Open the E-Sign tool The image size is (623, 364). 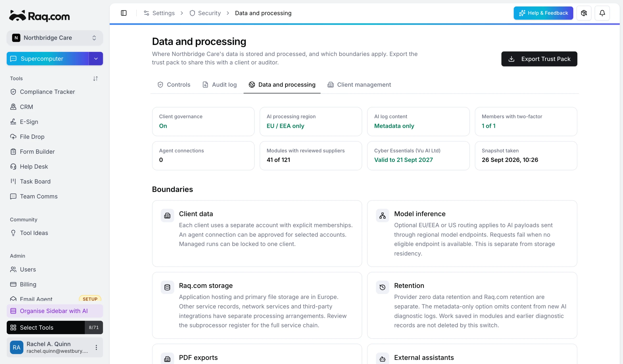[55, 122]
